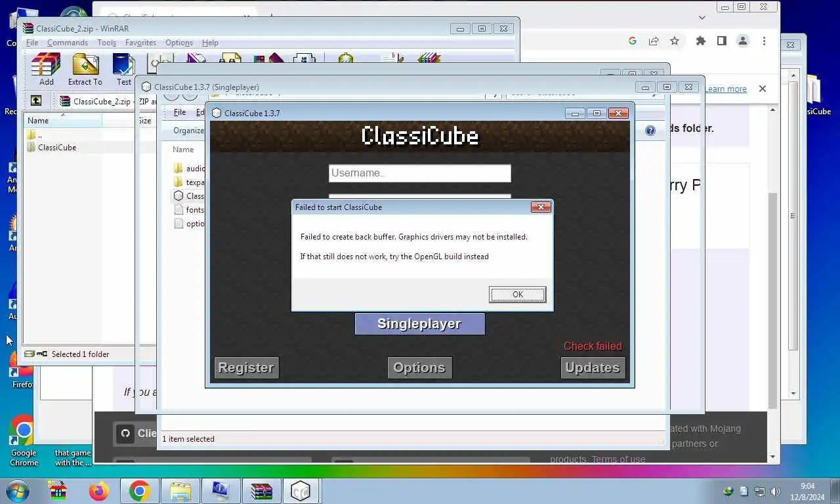Bookmark page with Chrome star icon
Image resolution: width=840 pixels, height=504 pixels.
tap(675, 41)
